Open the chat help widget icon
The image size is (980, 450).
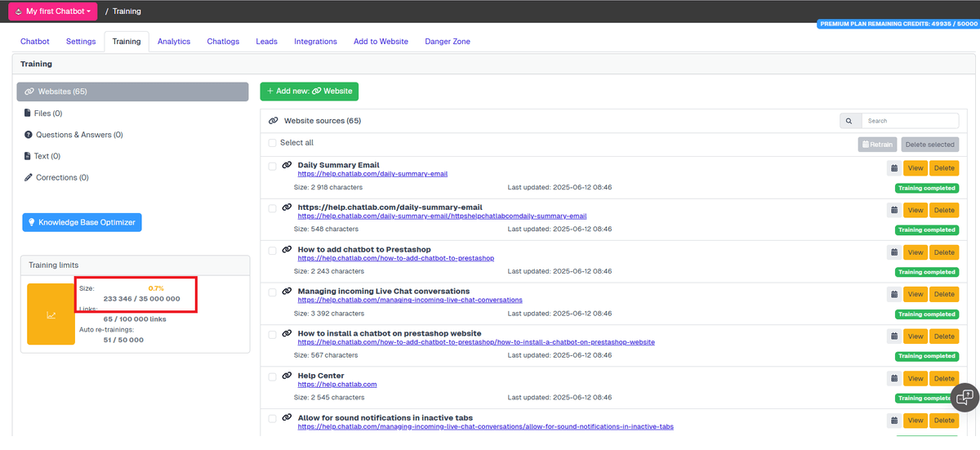click(x=964, y=396)
